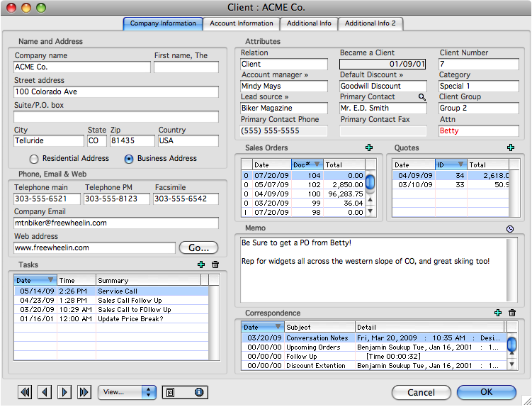The width and height of the screenshot is (532, 407).
Task: Add a new sales order with plus icon
Action: click(369, 147)
